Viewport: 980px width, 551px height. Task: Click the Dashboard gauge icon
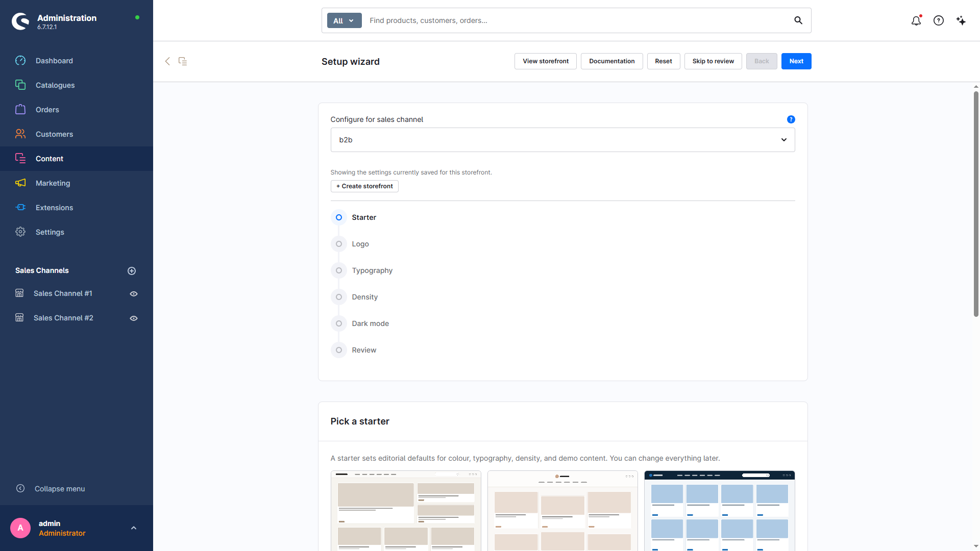[20, 61]
